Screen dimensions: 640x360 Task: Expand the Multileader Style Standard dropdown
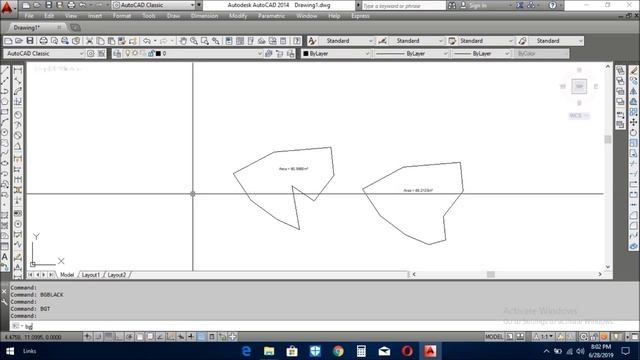[x=580, y=41]
